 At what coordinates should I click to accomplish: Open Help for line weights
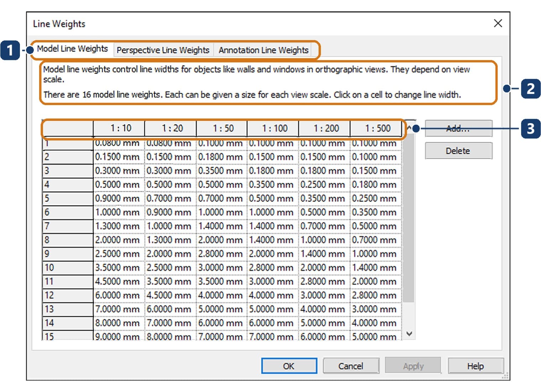click(476, 366)
